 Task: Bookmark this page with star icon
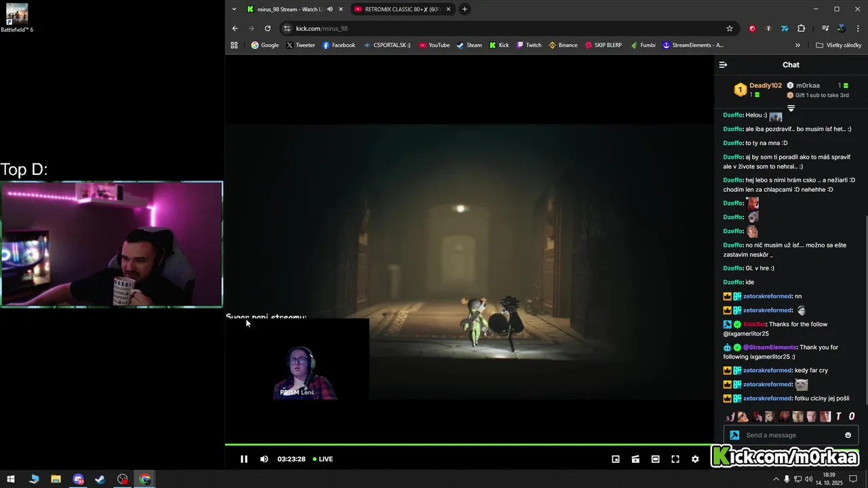730,28
